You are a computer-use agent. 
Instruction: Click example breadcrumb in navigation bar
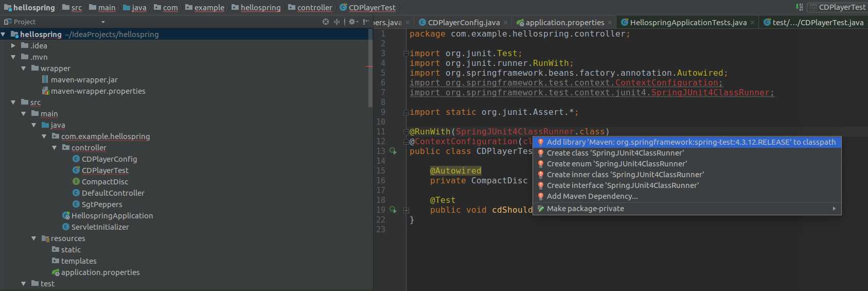coord(205,7)
